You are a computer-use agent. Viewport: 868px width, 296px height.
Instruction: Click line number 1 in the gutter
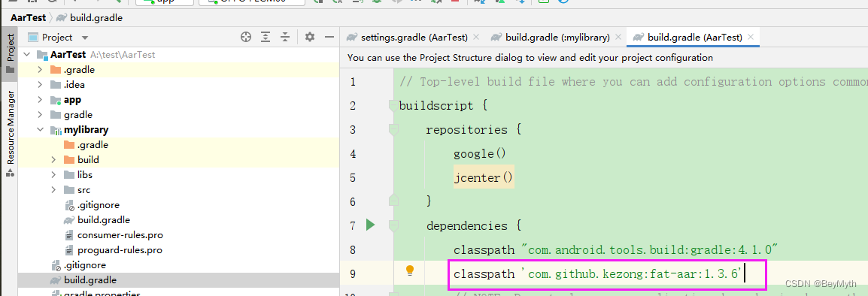click(x=354, y=82)
